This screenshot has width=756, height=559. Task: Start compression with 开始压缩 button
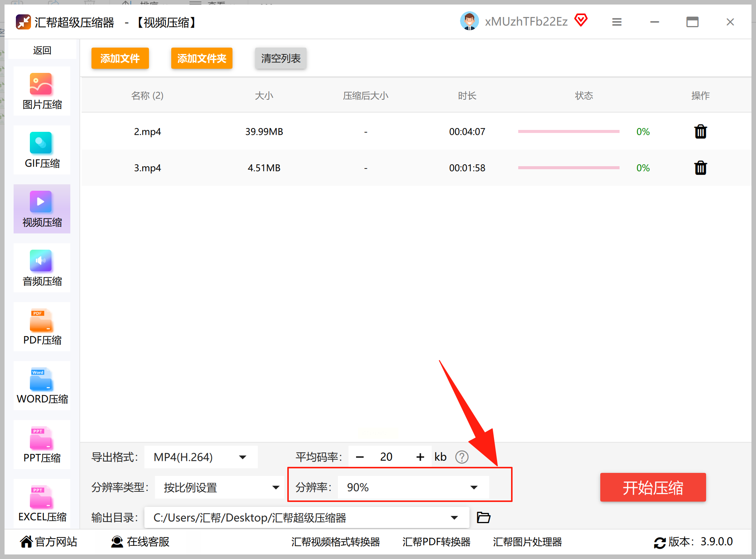[x=653, y=487]
